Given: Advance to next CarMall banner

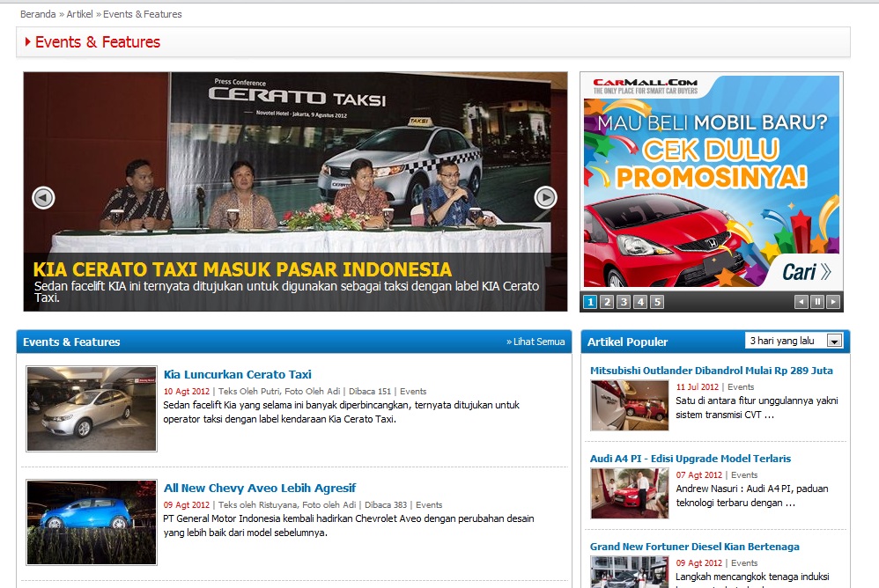Looking at the screenshot, I should point(833,302).
